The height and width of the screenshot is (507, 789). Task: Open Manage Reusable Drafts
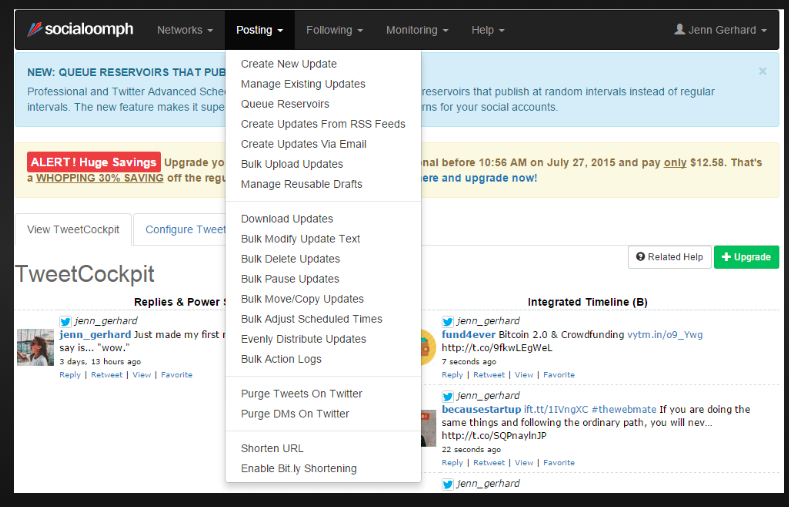pos(301,185)
